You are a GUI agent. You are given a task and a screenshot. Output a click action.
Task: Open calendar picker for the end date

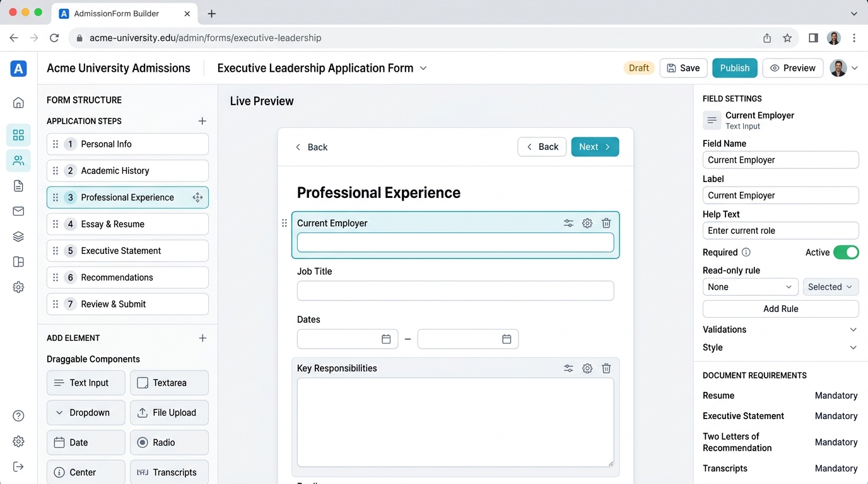pos(507,339)
